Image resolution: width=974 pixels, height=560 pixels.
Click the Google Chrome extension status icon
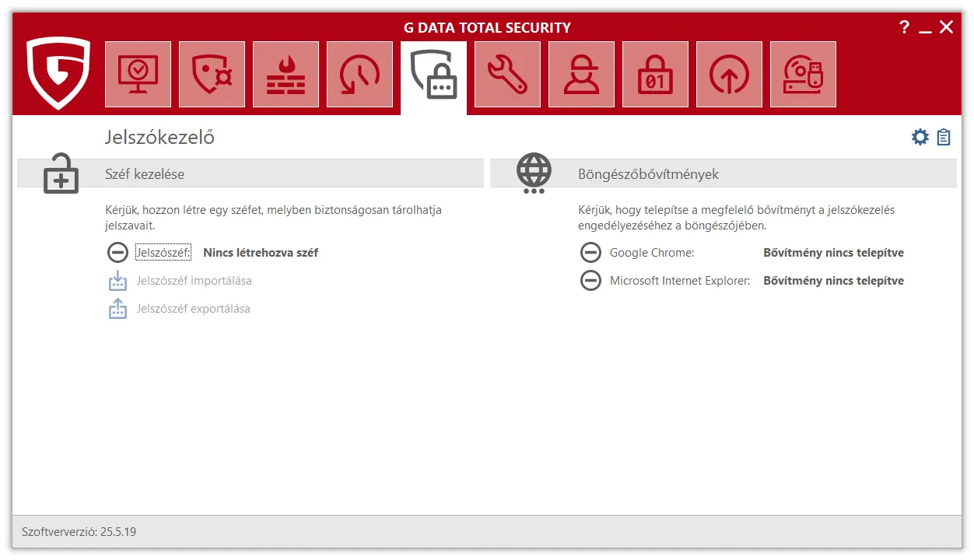click(590, 253)
